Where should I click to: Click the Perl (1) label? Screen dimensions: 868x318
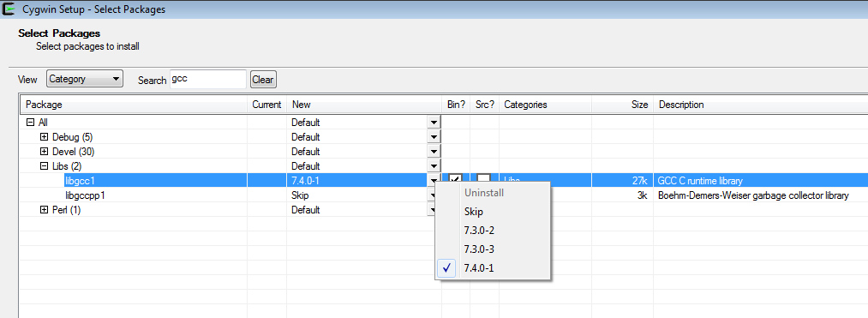point(67,210)
